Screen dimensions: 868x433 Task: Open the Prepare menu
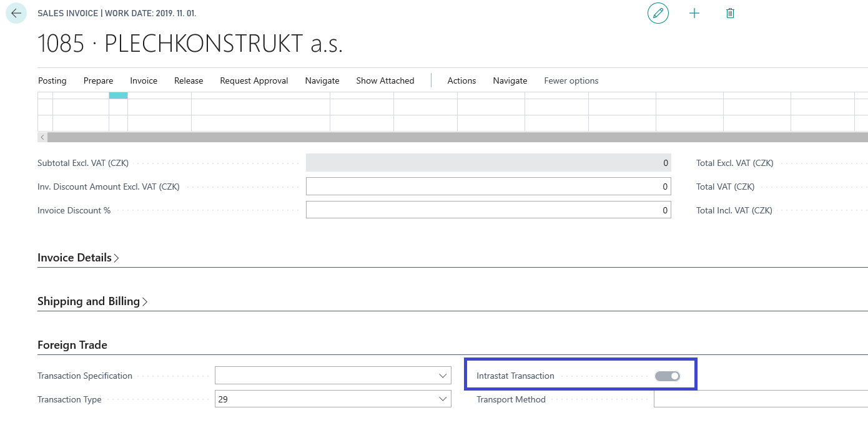99,80
